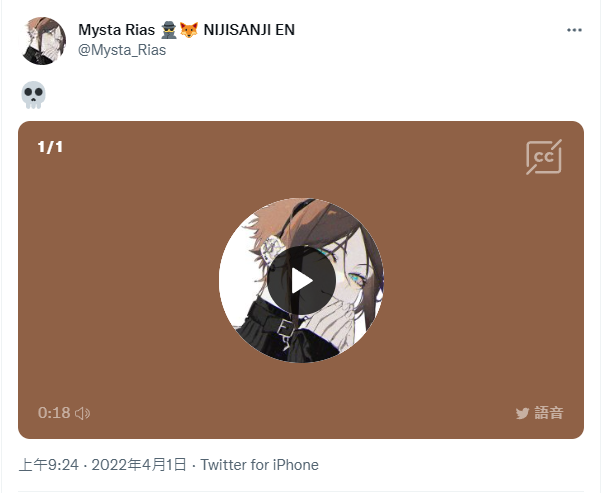Mute audio using the speaker icon

83,413
